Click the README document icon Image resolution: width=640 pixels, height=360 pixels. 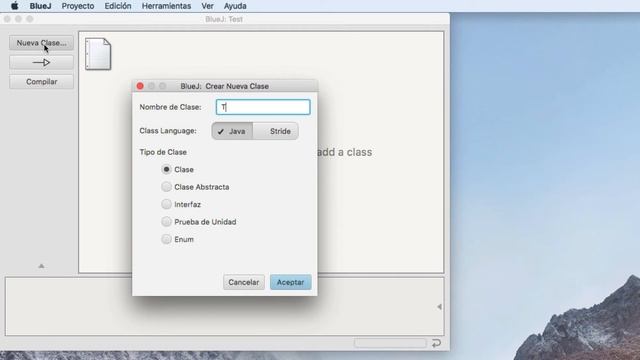click(98, 54)
